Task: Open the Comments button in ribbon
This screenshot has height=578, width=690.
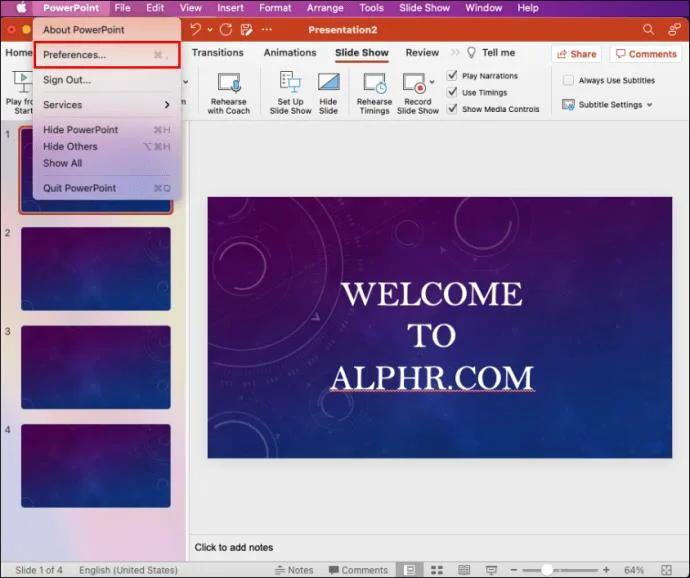Action: [x=646, y=54]
